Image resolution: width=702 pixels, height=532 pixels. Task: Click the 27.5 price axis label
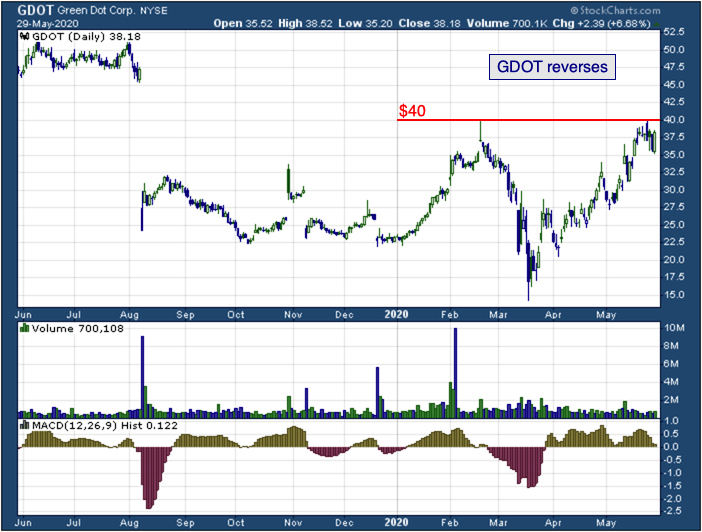pos(674,207)
